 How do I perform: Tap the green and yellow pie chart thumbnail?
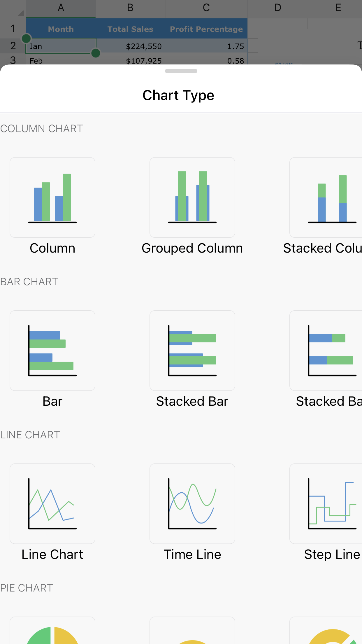(x=52, y=631)
